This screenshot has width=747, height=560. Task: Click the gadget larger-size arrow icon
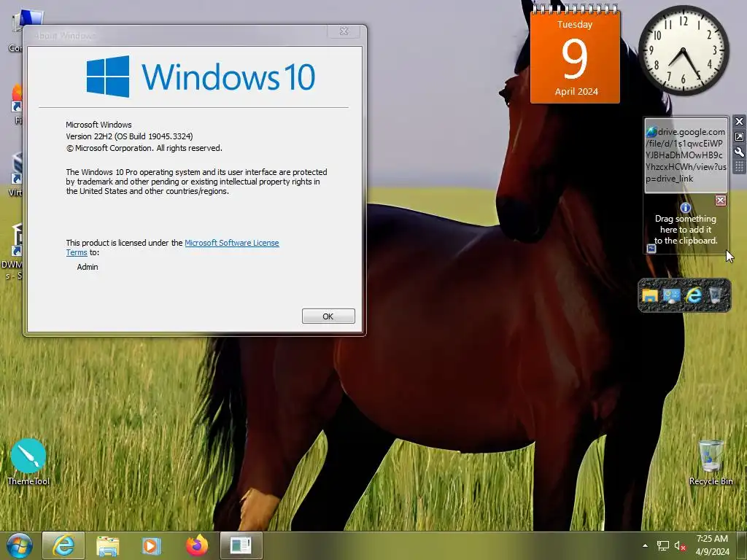(x=739, y=136)
